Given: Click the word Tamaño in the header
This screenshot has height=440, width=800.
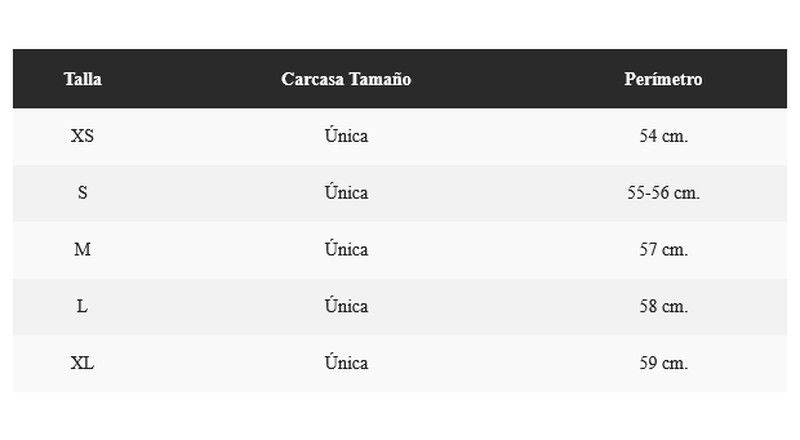Looking at the screenshot, I should coord(379,79).
